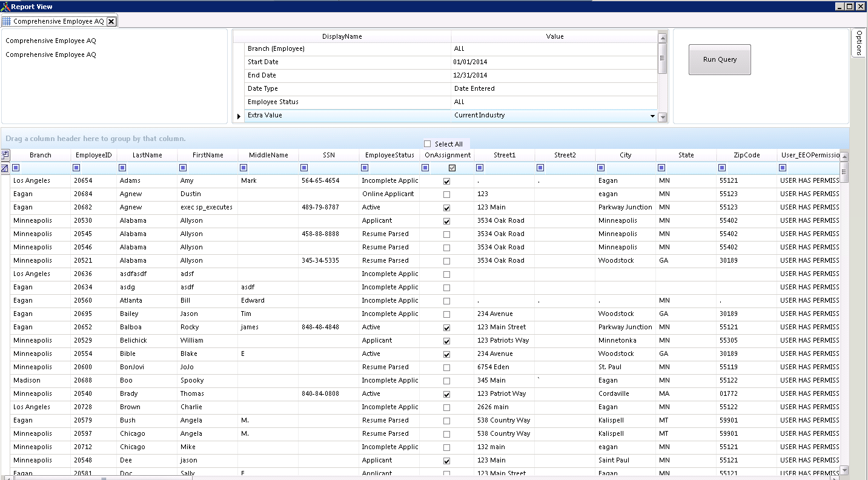This screenshot has height=480, width=868.
Task: Open the EmployeeID column filter operator icon
Action: [76, 168]
